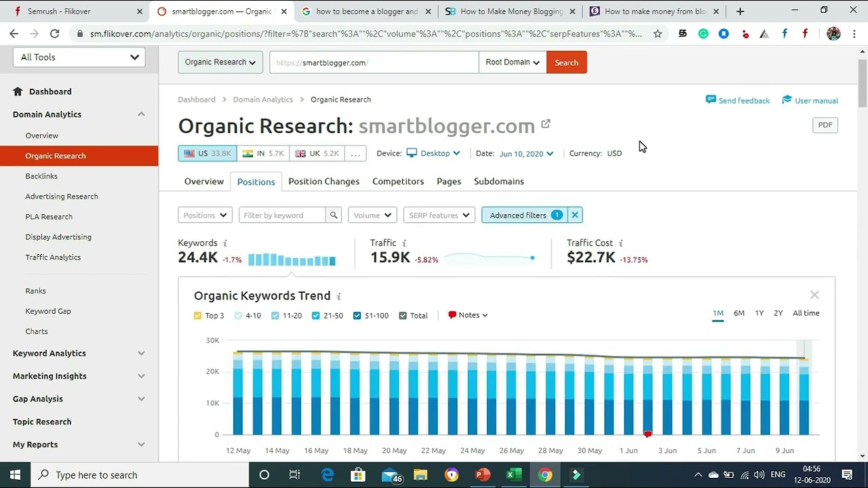The width and height of the screenshot is (868, 488).
Task: Click the keyword filter magnifier icon
Action: [x=334, y=215]
